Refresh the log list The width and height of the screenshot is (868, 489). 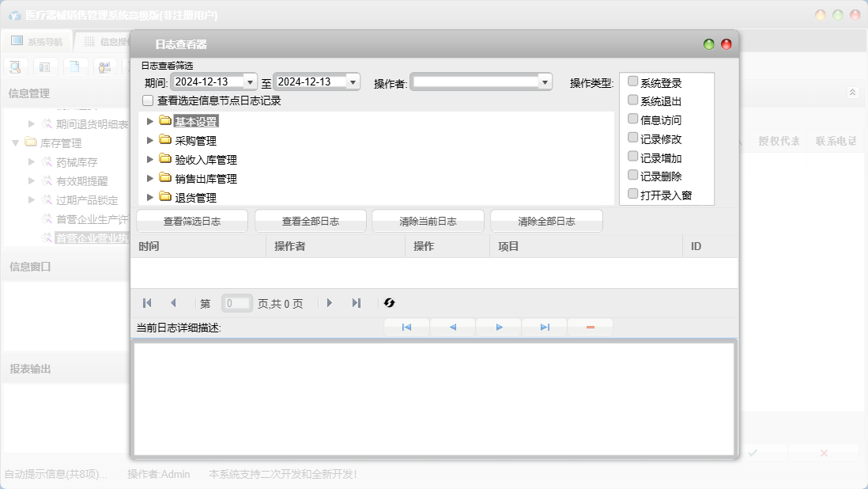tap(389, 303)
